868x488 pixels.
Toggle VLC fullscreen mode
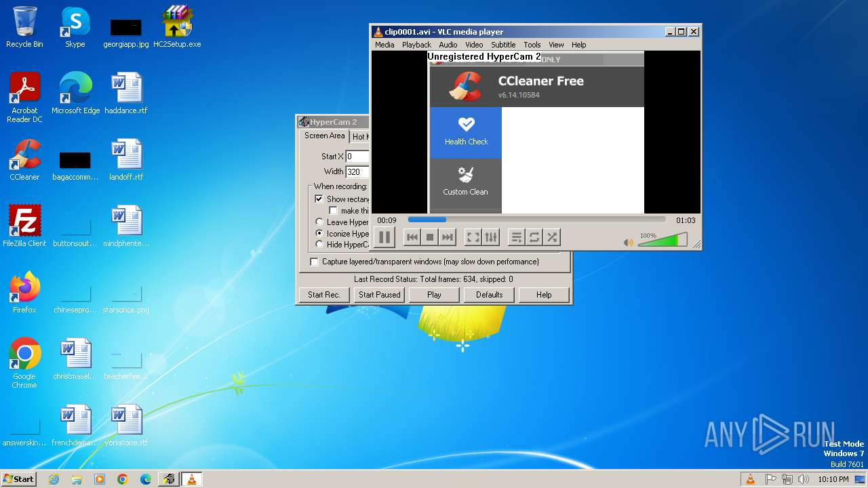click(473, 237)
